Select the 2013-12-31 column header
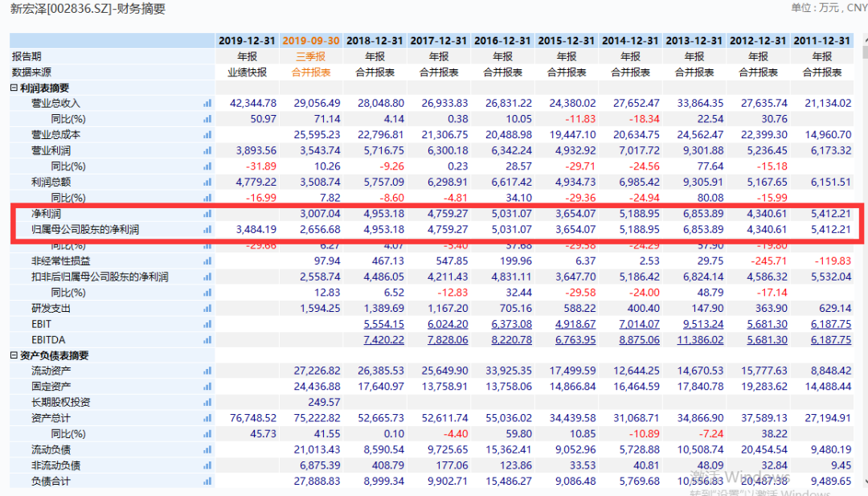The height and width of the screenshot is (496, 868). 694,41
